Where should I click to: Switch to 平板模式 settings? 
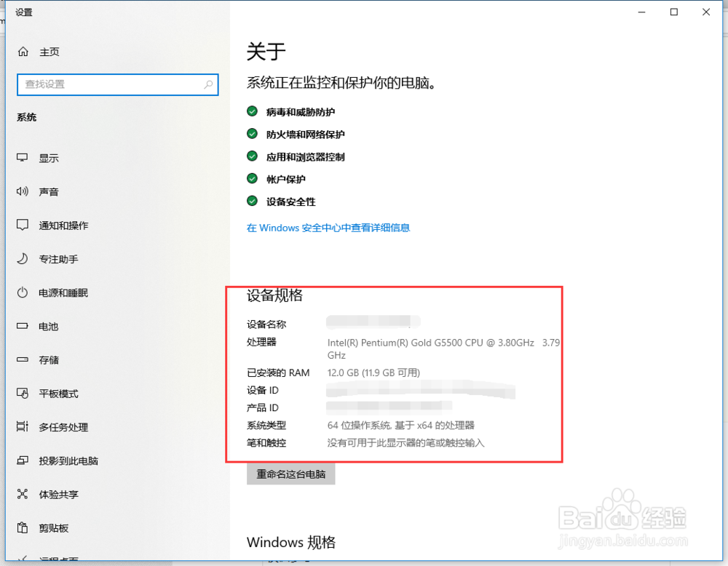coord(58,394)
